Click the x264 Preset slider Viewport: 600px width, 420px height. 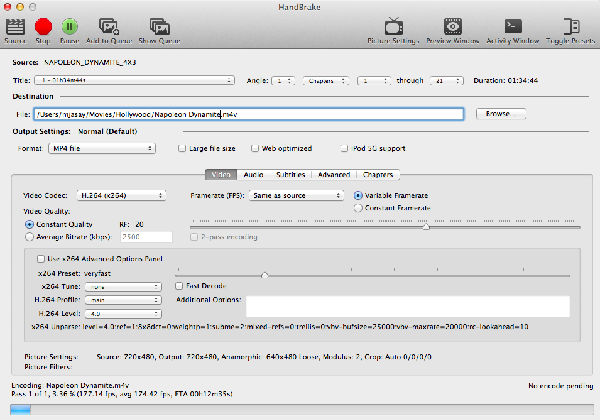(x=264, y=273)
